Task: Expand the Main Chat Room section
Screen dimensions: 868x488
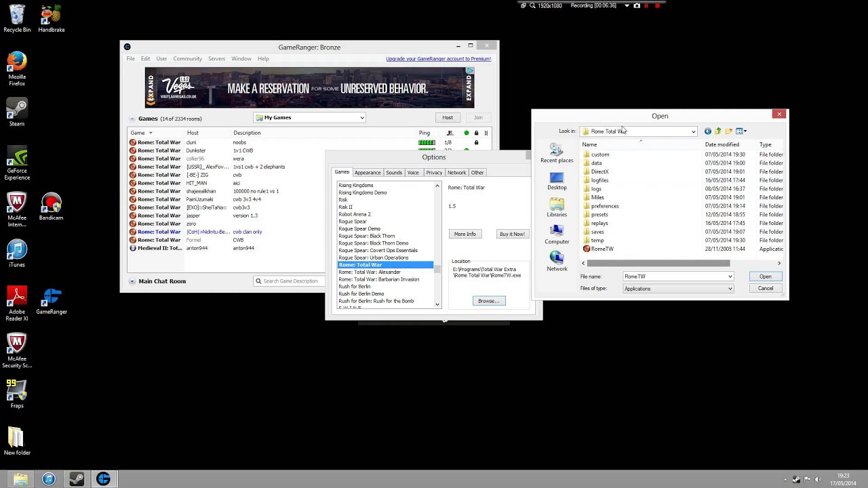Action: (x=132, y=281)
